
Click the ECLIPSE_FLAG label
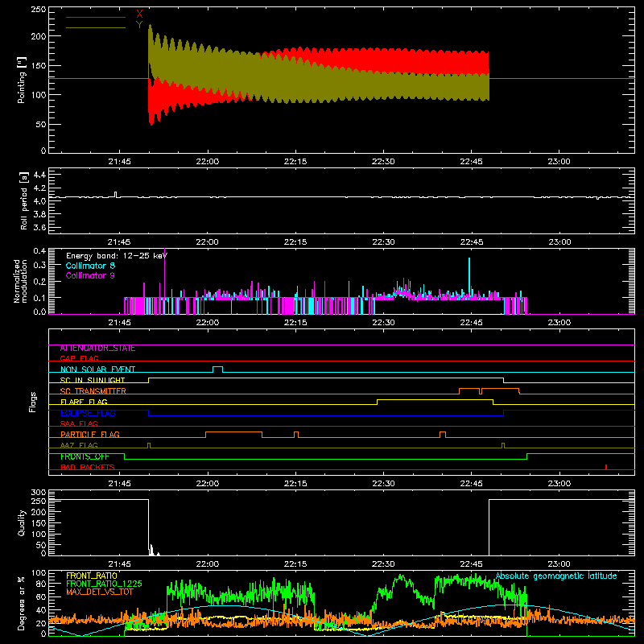pos(88,413)
